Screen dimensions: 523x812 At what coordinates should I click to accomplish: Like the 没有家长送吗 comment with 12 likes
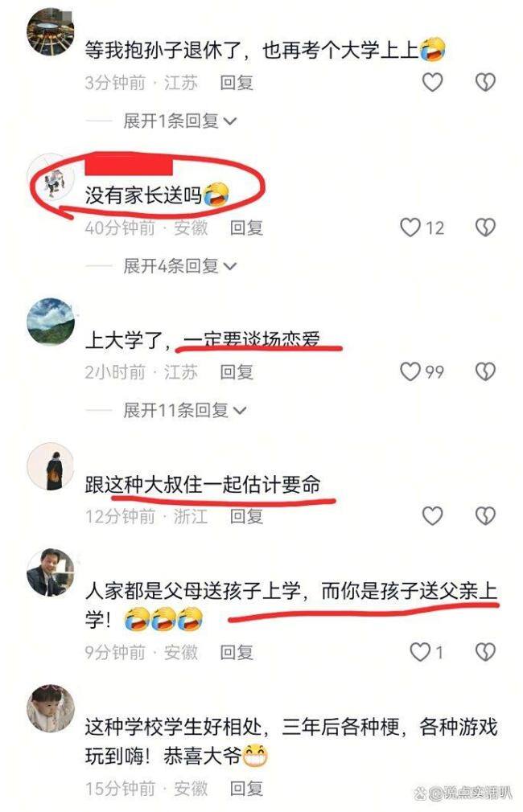coord(410,228)
